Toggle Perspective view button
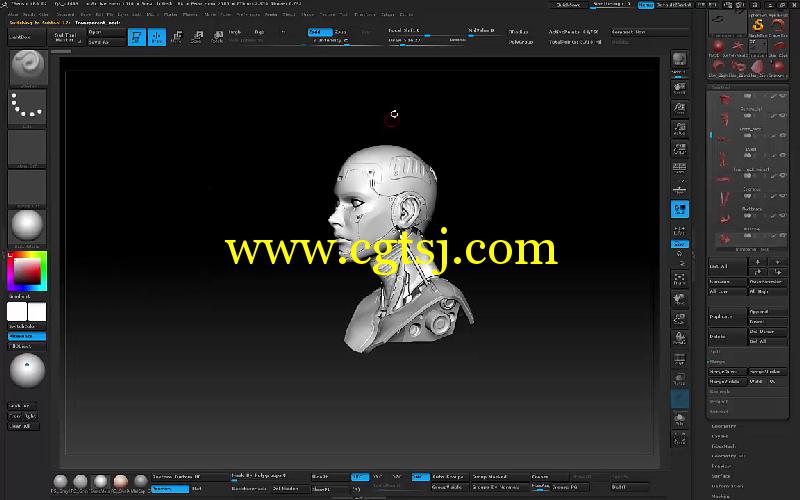Screen dimensions: 800x500 tap(679, 169)
